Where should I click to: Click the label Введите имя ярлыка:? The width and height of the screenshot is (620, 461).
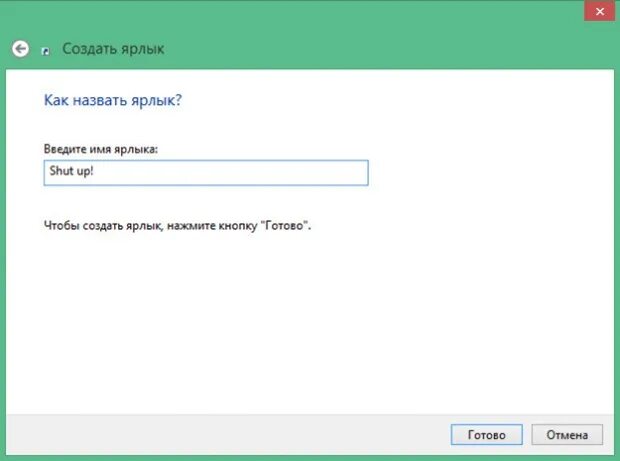pyautogui.click(x=100, y=149)
